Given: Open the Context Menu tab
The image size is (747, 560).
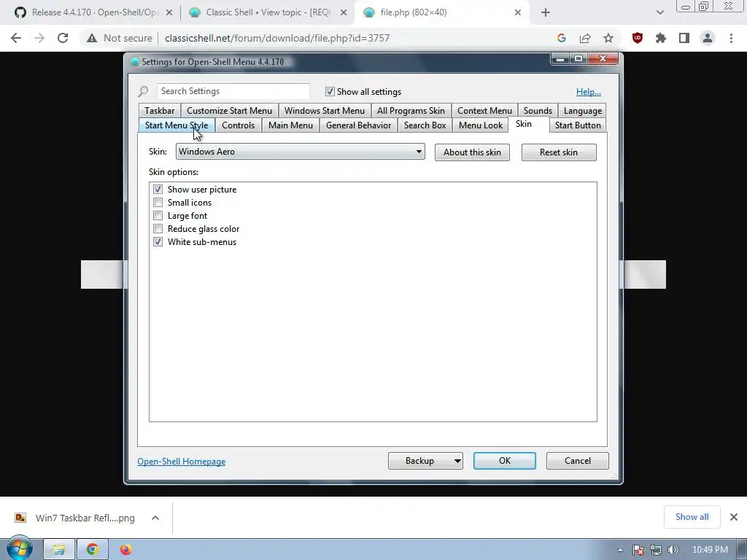Looking at the screenshot, I should 484,111.
